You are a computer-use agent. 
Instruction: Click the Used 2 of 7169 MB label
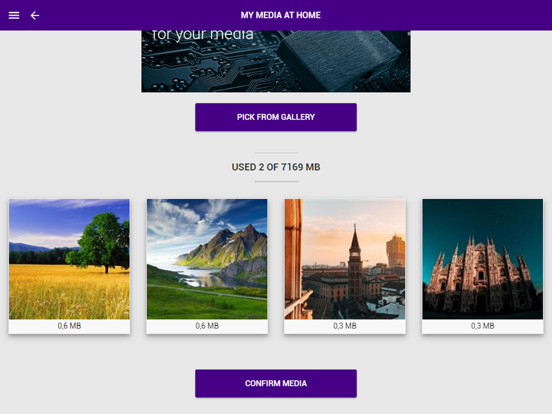(x=276, y=167)
